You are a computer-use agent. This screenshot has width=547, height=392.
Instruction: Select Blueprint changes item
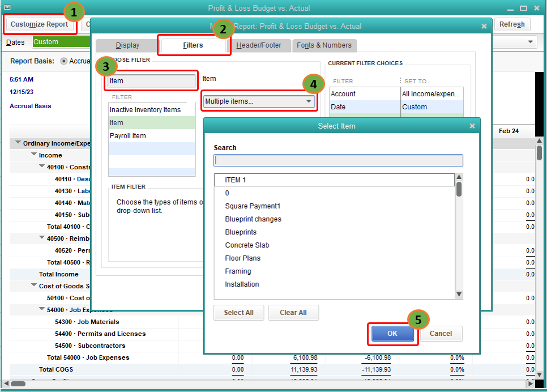click(334, 219)
